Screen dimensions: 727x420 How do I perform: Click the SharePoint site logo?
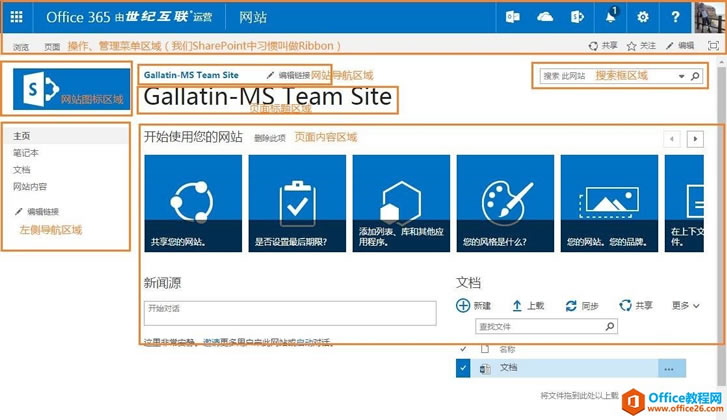71,89
